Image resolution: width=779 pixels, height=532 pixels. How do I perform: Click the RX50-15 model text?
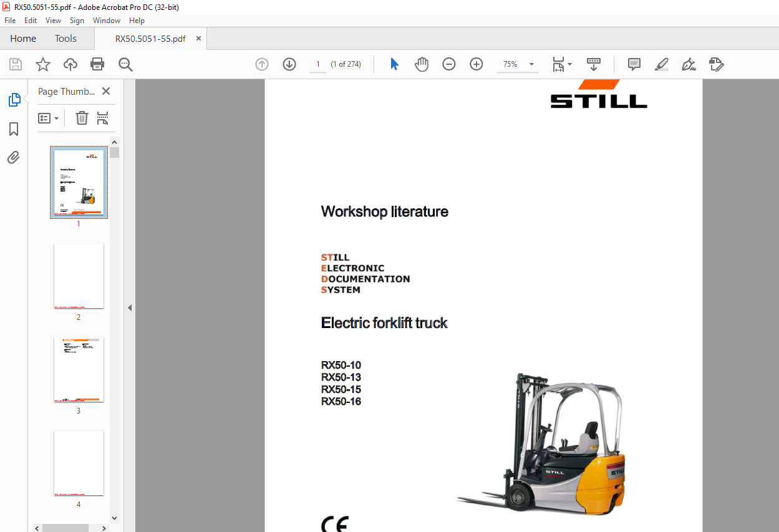(341, 389)
